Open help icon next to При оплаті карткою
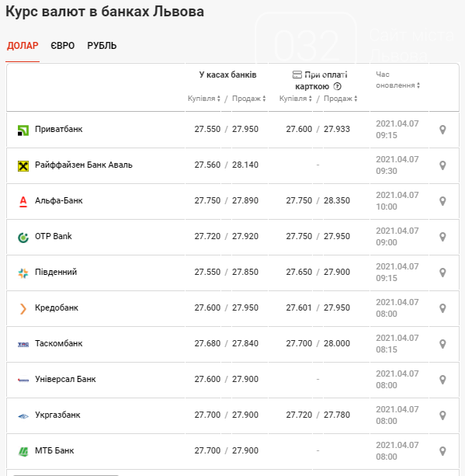Viewport: 465px width, 476px height. pos(337,86)
